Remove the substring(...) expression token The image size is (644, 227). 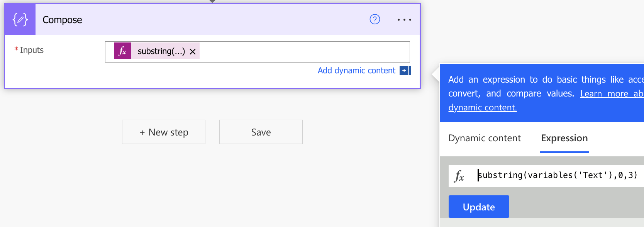[193, 51]
